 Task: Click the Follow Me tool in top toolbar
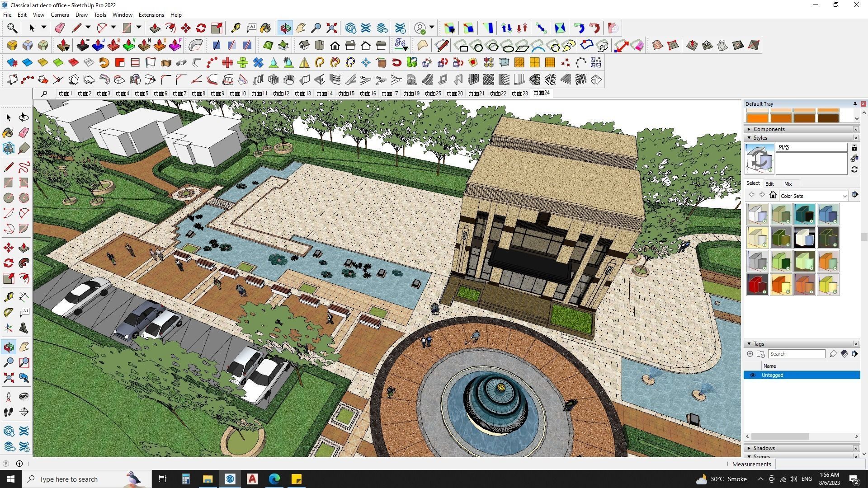click(x=170, y=28)
